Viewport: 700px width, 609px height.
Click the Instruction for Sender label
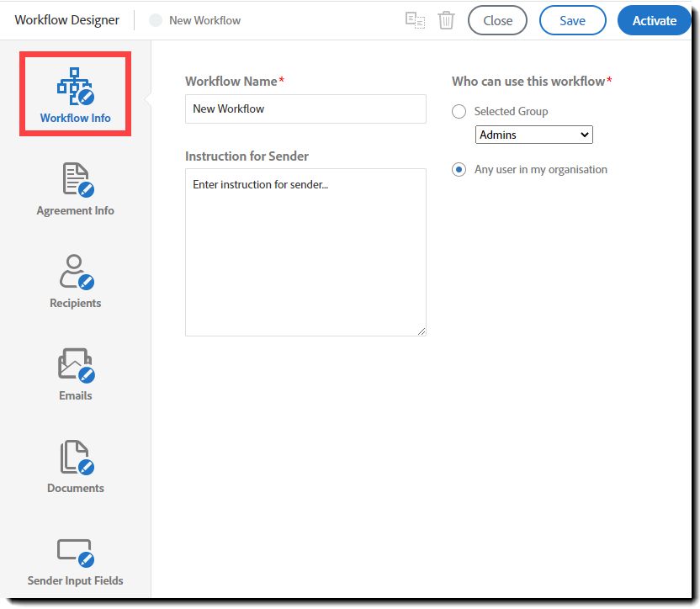click(x=247, y=156)
